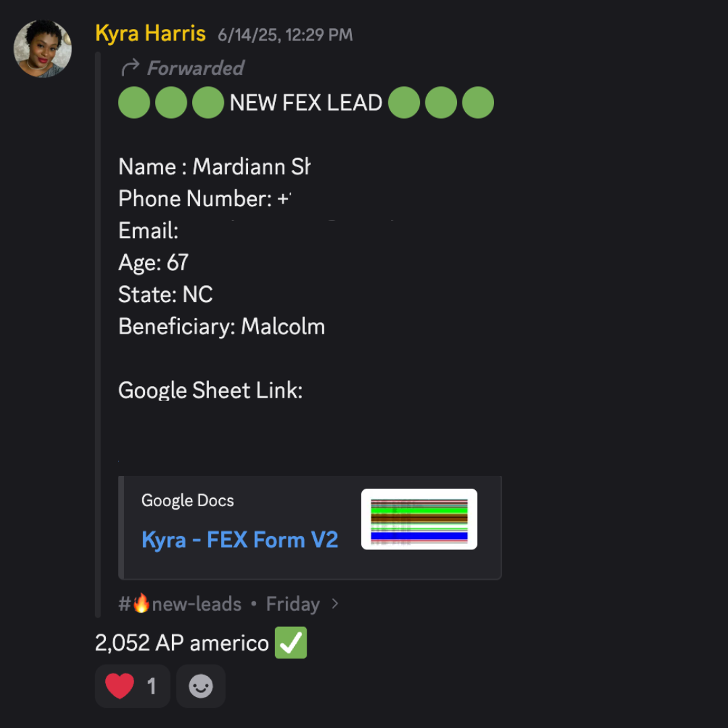Viewport: 728px width, 728px height.
Task: Click the heart reaction count number
Action: click(152, 686)
